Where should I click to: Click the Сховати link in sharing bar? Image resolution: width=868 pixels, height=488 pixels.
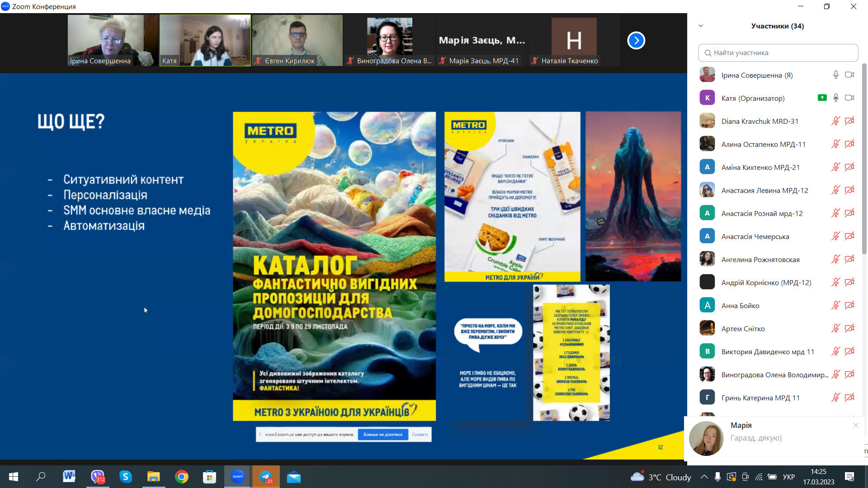tap(420, 434)
